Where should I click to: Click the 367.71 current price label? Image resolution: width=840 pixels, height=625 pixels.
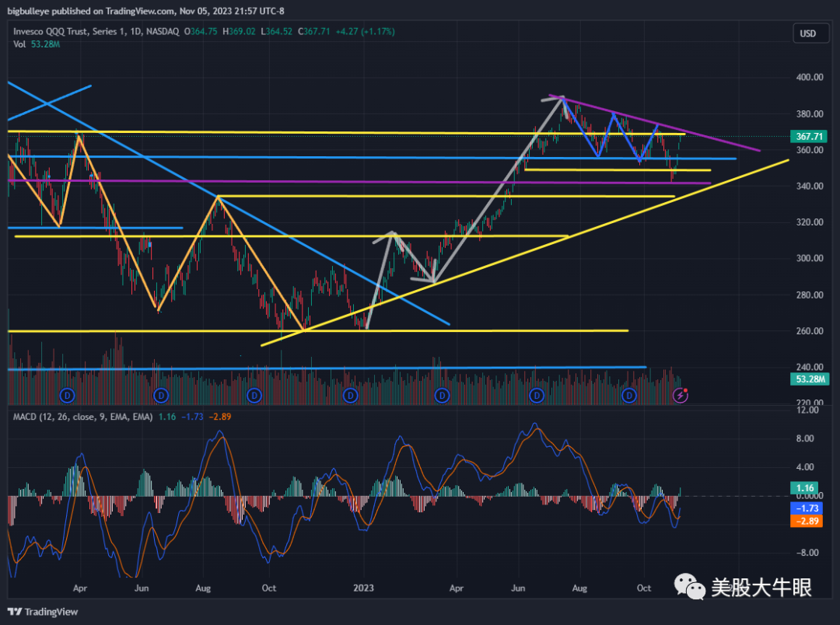809,136
